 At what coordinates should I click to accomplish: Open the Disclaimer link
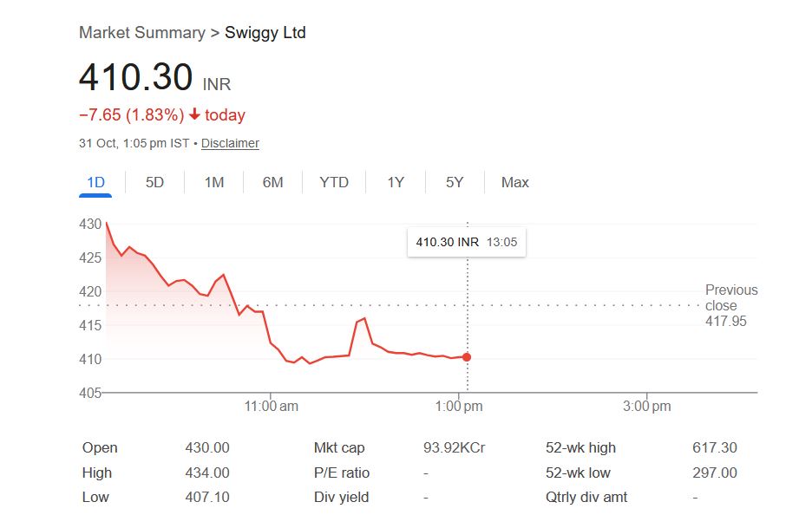[230, 143]
